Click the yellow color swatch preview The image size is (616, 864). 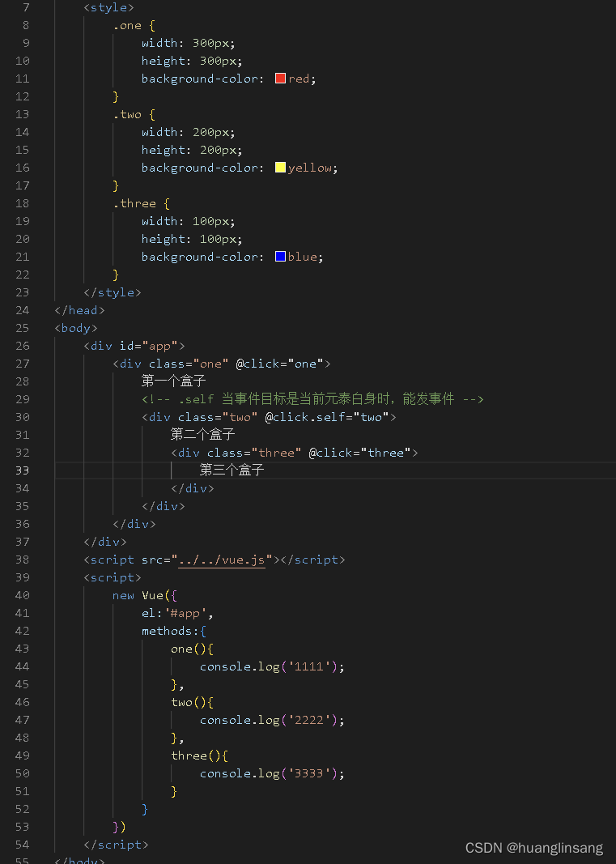(280, 168)
